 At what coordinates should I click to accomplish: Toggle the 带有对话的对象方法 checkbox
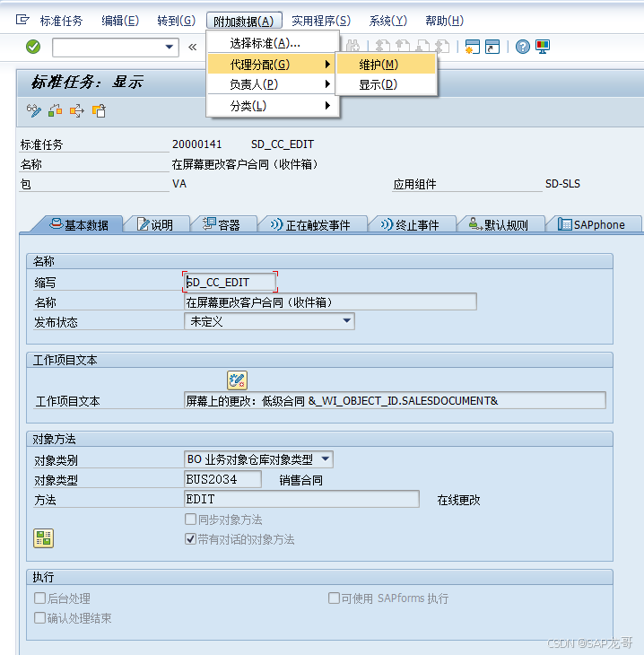coord(190,539)
